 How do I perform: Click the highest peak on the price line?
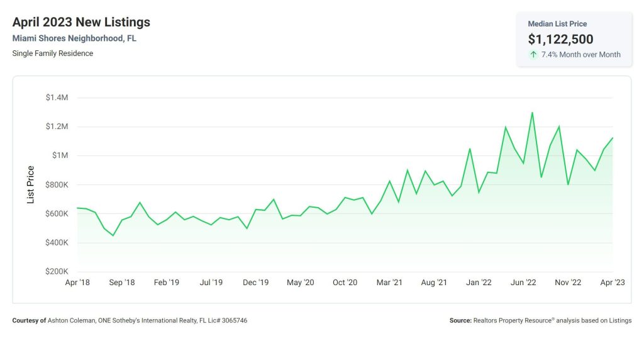532,112
